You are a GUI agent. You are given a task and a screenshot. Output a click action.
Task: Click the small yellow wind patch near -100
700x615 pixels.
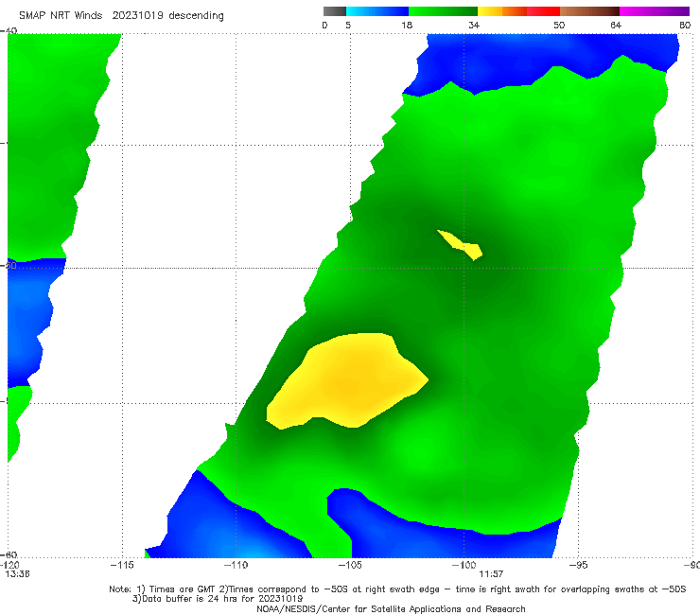click(461, 245)
